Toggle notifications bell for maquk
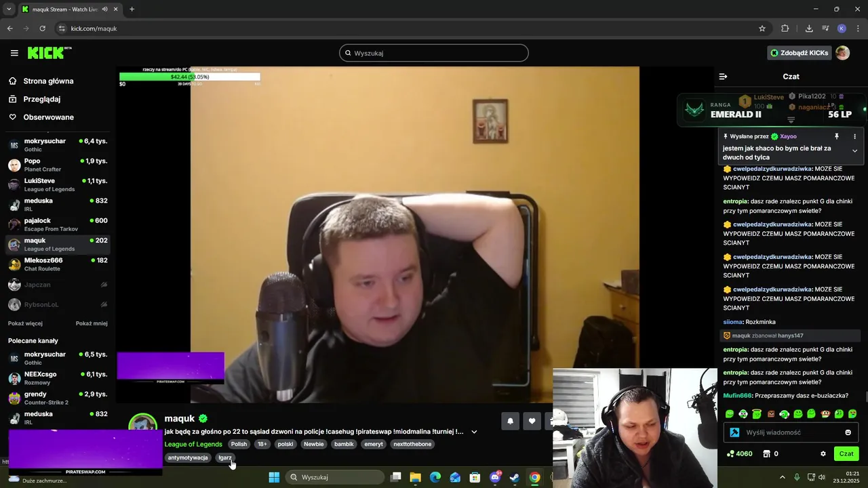 pos(510,421)
